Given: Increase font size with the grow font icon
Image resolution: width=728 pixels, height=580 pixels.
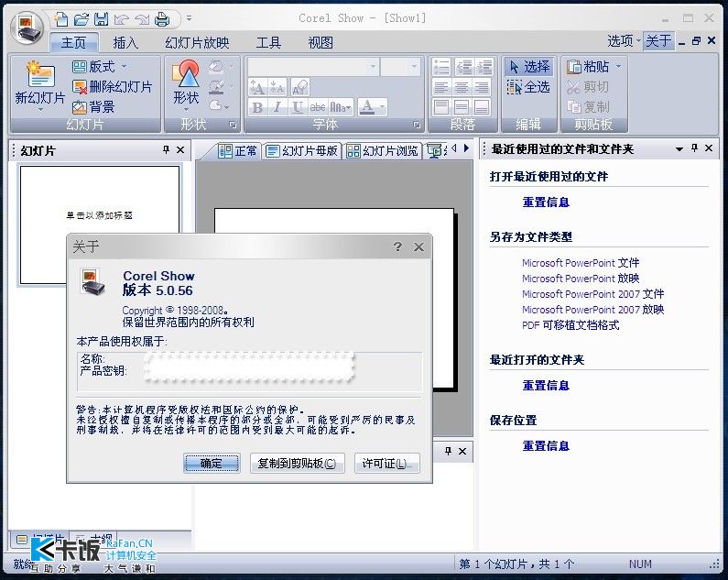Looking at the screenshot, I should [257, 87].
